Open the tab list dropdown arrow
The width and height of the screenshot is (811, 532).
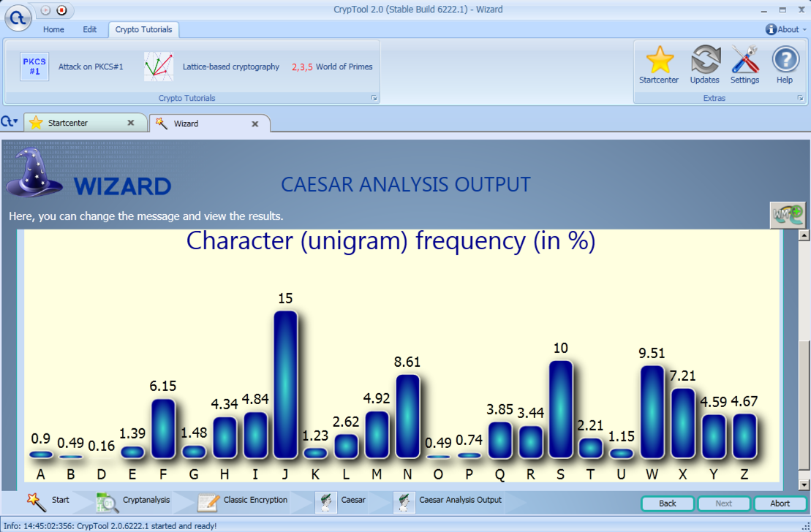click(x=15, y=121)
